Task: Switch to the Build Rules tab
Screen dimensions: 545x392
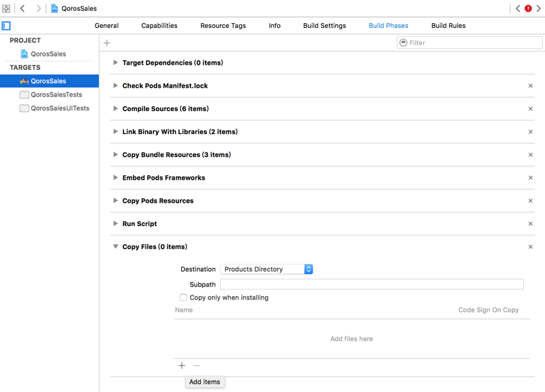Action: tap(448, 26)
